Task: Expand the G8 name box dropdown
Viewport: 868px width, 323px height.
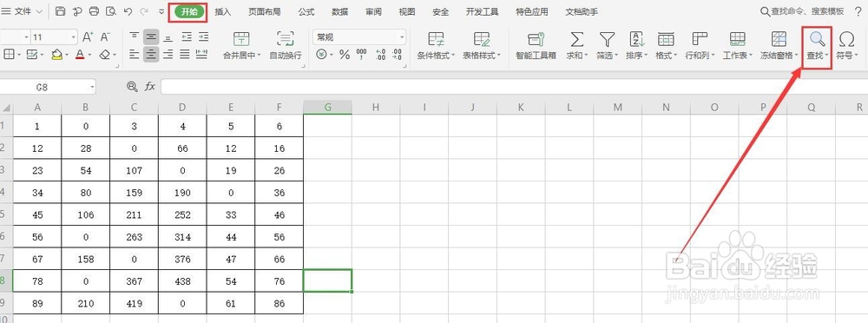Action: click(x=91, y=87)
